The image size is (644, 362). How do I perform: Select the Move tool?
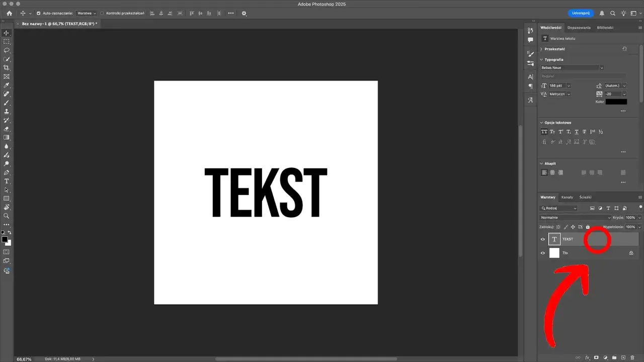[x=7, y=33]
